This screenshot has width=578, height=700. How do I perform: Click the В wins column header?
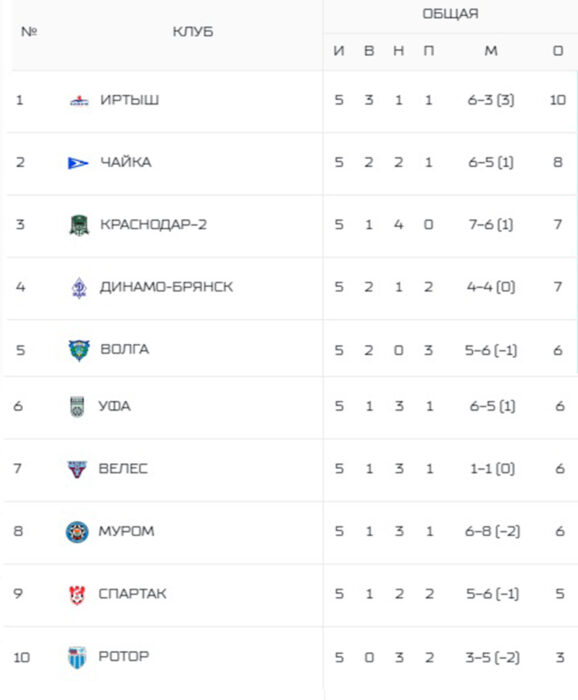click(x=369, y=51)
